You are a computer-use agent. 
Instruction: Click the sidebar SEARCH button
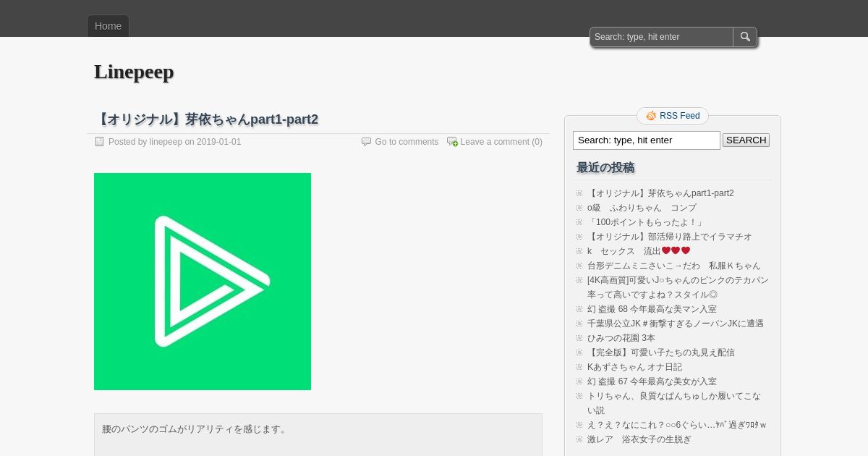[x=746, y=140]
